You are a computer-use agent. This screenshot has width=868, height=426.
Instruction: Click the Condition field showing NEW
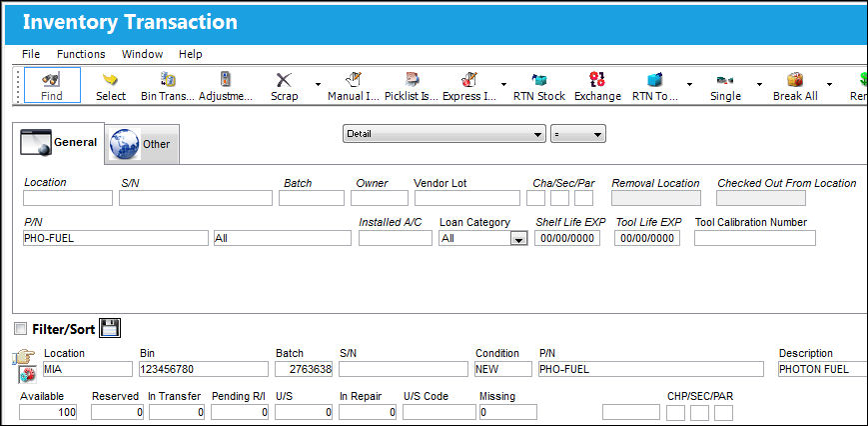click(x=502, y=369)
